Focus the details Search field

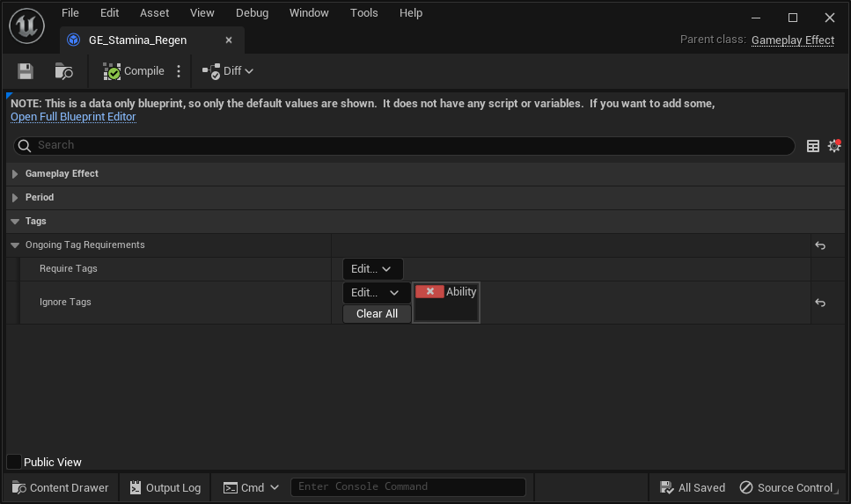pyautogui.click(x=404, y=145)
